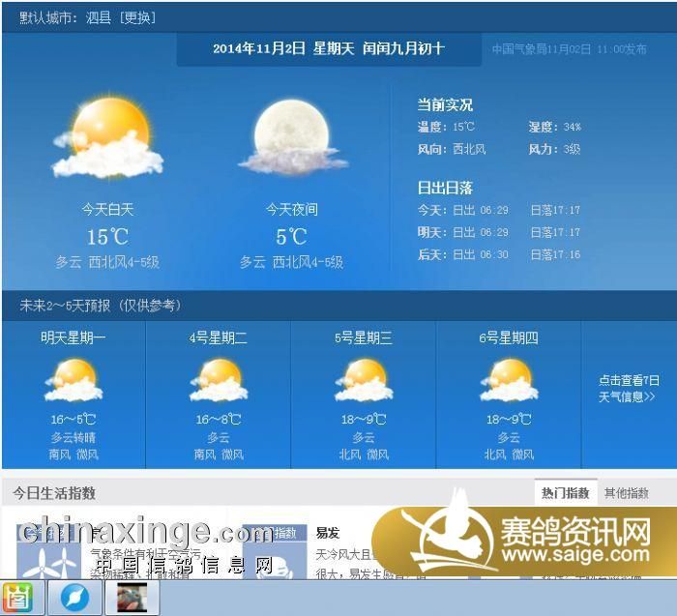Open the photo thumbnail in the taskbar
This screenshot has height=616, width=677.
tap(132, 598)
